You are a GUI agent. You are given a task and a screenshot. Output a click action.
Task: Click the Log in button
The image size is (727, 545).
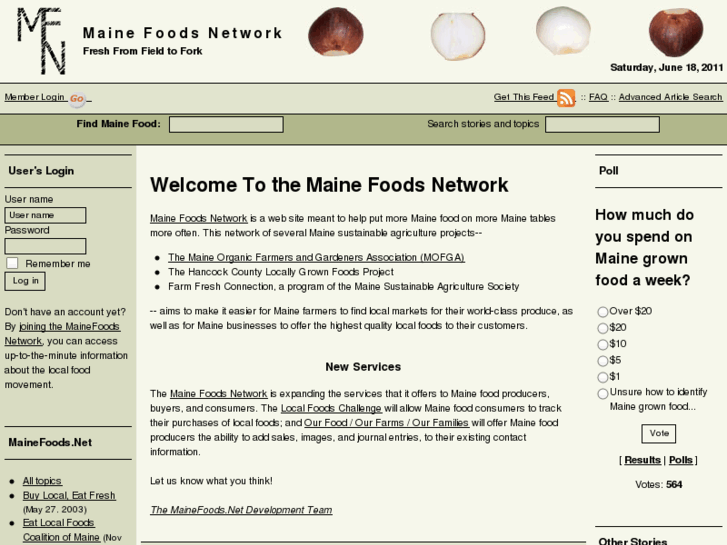coord(25,281)
